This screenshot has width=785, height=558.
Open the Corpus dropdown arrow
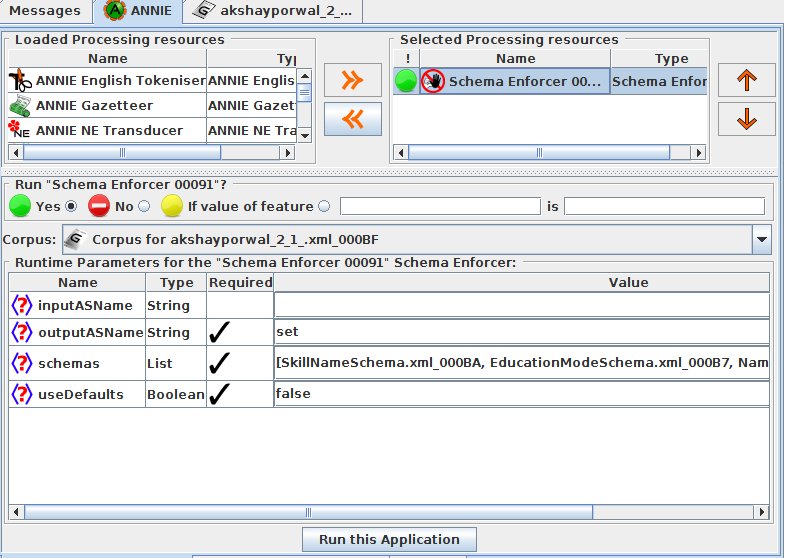[x=761, y=240]
